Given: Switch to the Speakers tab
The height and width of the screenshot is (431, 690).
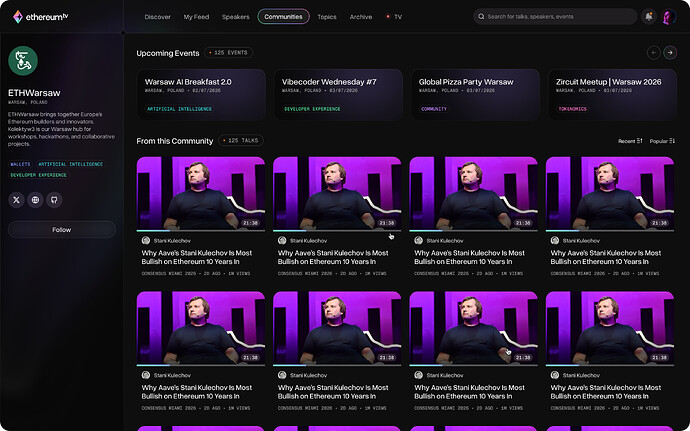Looking at the screenshot, I should (x=235, y=17).
